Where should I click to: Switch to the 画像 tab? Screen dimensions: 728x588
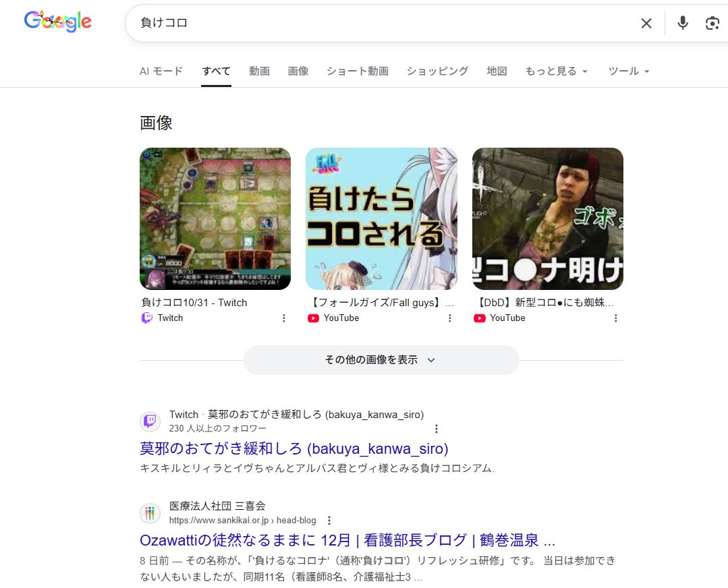click(298, 71)
